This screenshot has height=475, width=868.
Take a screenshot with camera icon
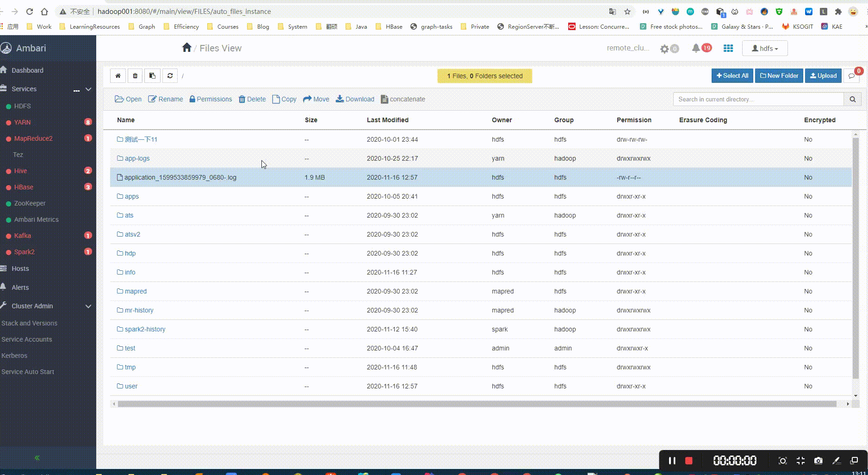(x=818, y=461)
